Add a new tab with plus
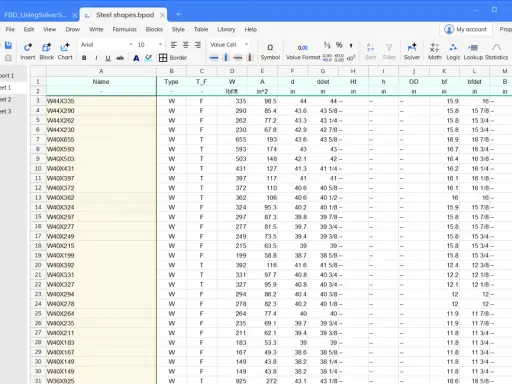 tap(178, 14)
